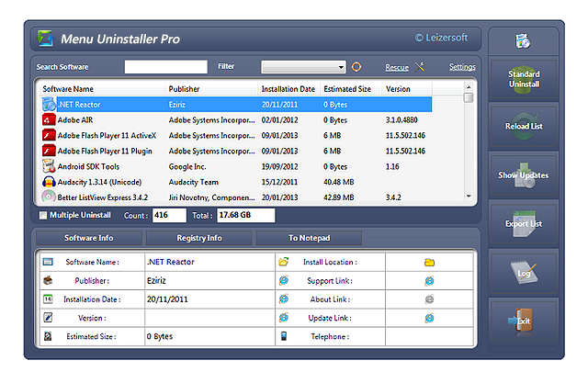Click the Audacity headphones icon
The width and height of the screenshot is (588, 383).
point(49,182)
